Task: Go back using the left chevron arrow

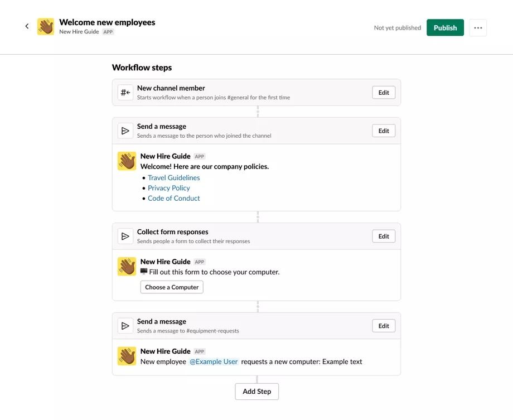Action: click(x=27, y=26)
